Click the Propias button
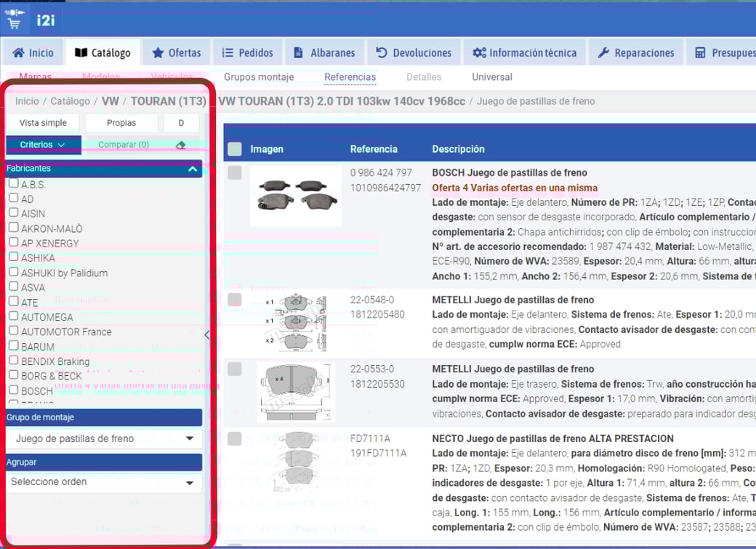The image size is (756, 549). [x=121, y=123]
